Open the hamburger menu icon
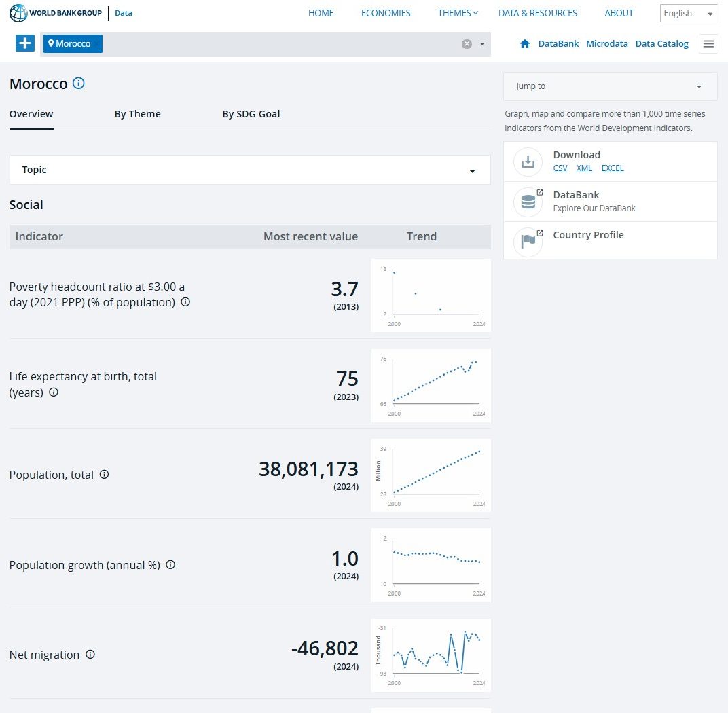This screenshot has width=728, height=713. (x=708, y=44)
